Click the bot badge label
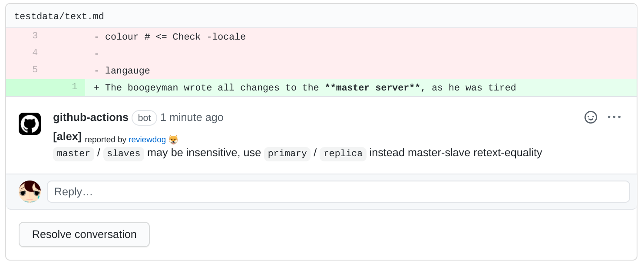The width and height of the screenshot is (644, 271). coord(144,118)
